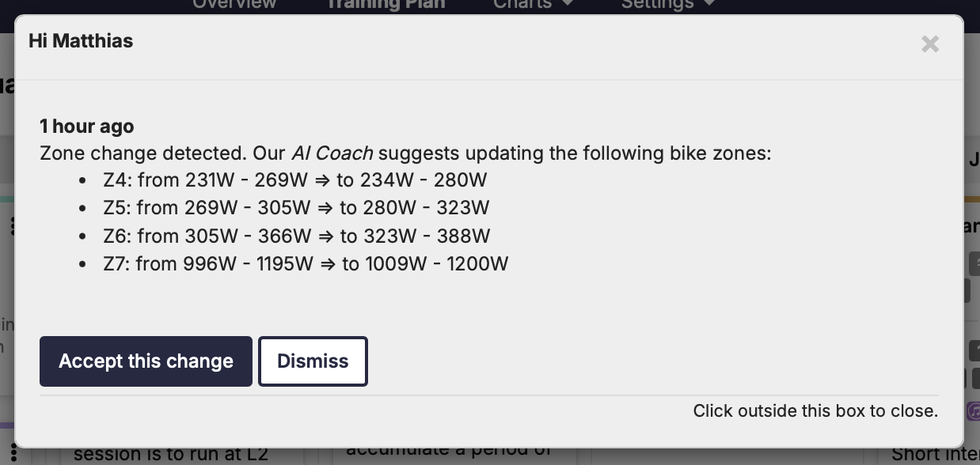Click the Z4 zone change list item
This screenshot has width=980, height=465.
pos(295,180)
